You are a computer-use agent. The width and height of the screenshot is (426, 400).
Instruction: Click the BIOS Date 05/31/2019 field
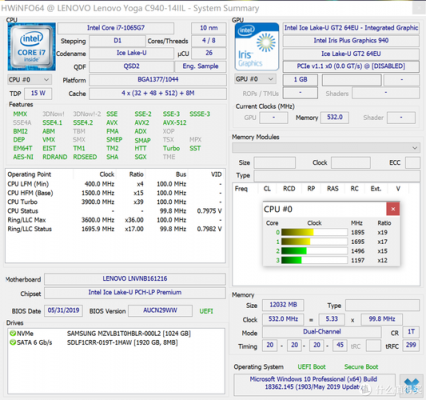(x=63, y=311)
